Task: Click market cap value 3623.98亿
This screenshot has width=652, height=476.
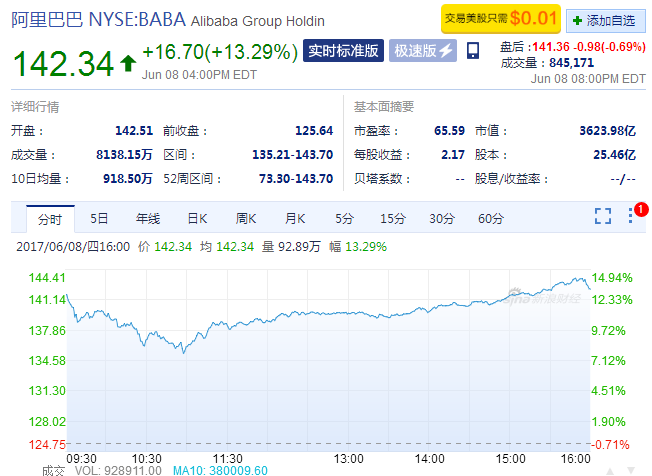Action: click(x=608, y=131)
